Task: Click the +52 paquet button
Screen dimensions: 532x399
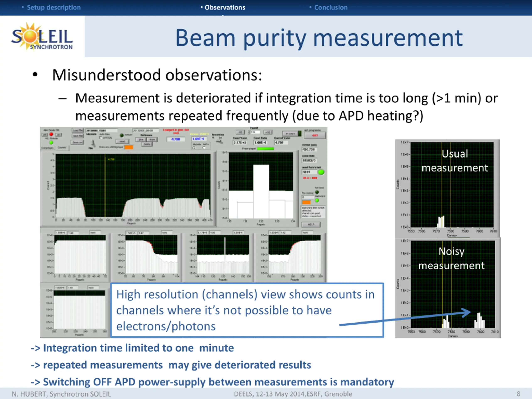Action: tap(268, 132)
